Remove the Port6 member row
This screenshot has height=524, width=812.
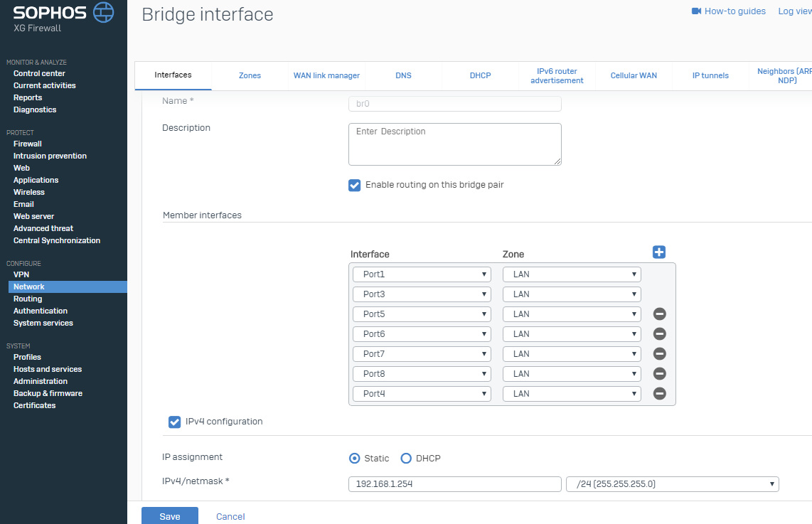click(659, 334)
